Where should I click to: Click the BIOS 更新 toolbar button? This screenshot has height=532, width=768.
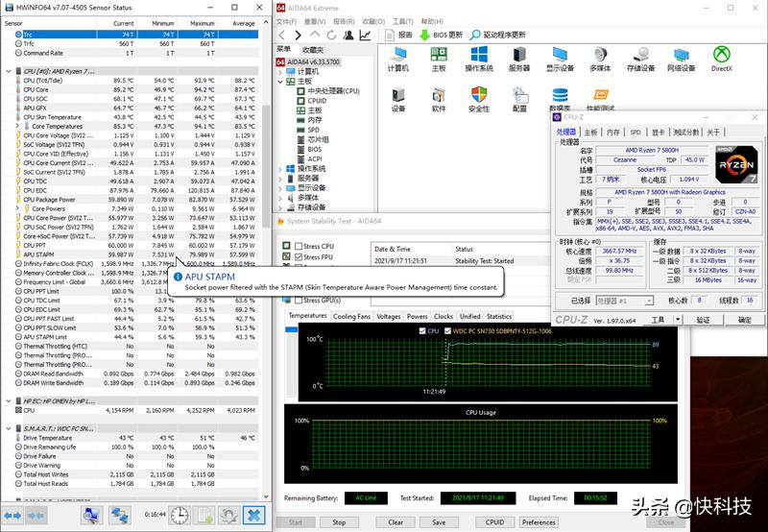pyautogui.click(x=442, y=35)
